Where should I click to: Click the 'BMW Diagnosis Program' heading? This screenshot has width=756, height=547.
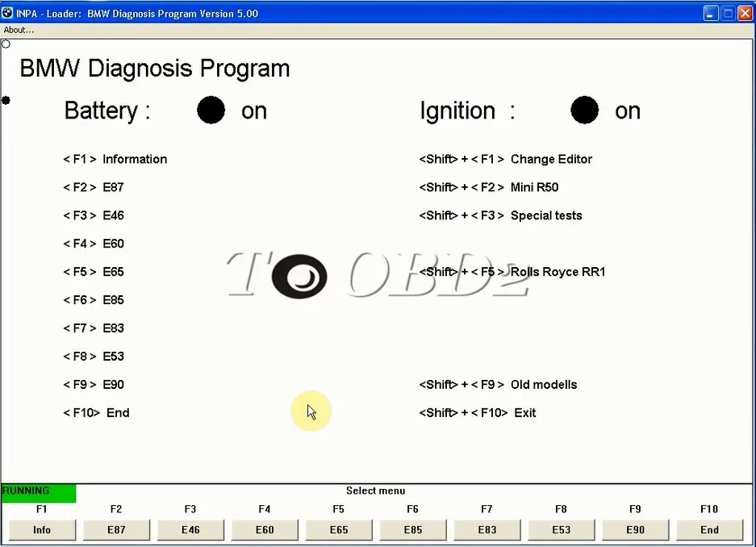(x=155, y=69)
